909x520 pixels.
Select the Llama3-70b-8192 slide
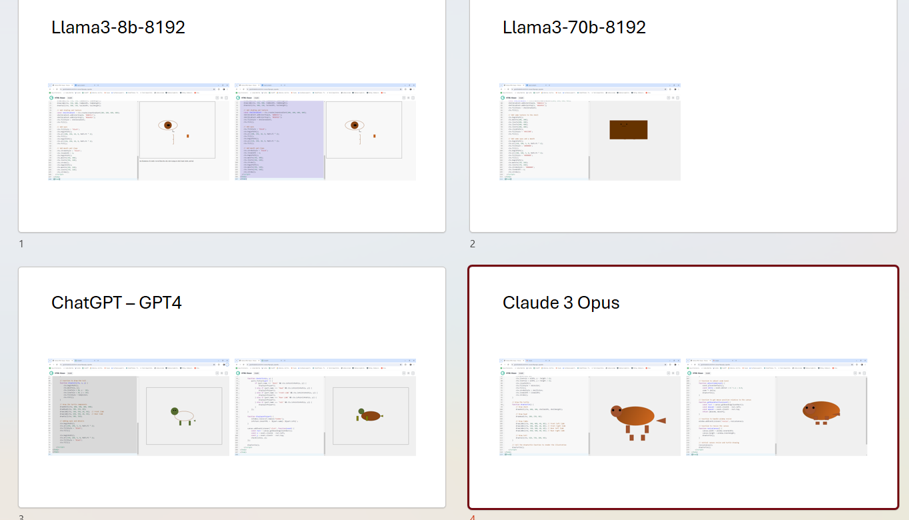point(683,116)
